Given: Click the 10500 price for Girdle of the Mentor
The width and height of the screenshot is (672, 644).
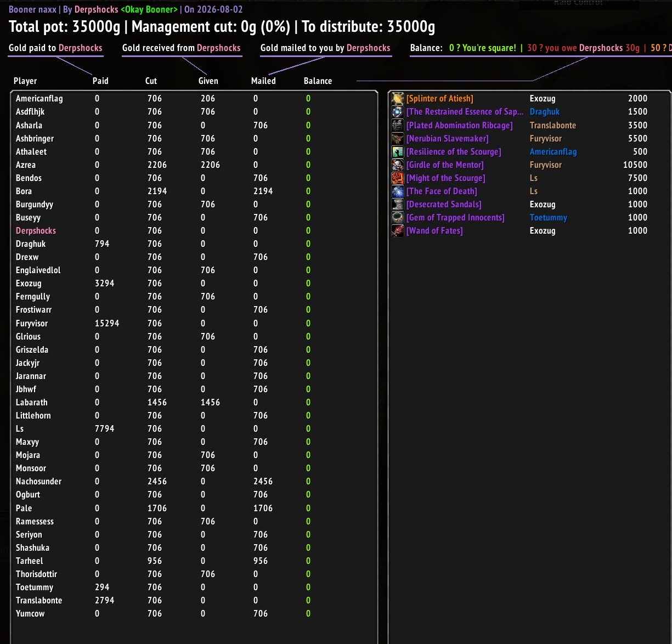Looking at the screenshot, I should pyautogui.click(x=635, y=165).
